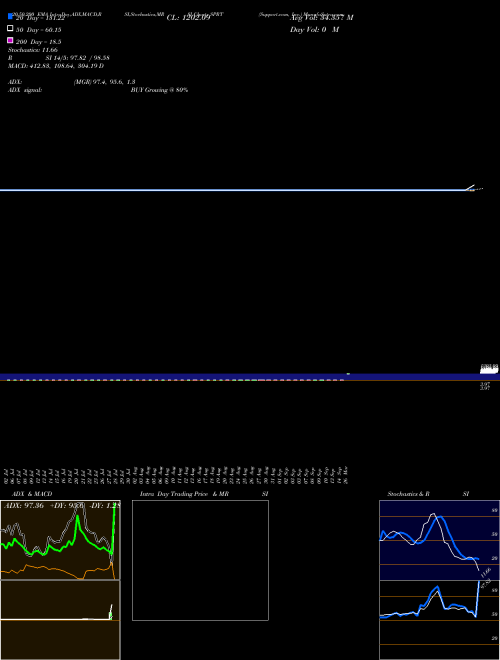Click the 'MACD: 412.83, 108.64, 304.19 D' readout
The image size is (500, 660).
click(x=56, y=66)
